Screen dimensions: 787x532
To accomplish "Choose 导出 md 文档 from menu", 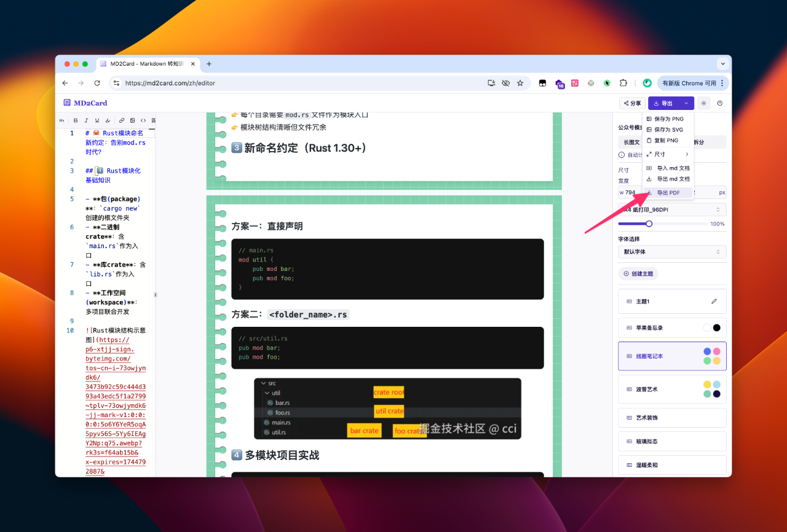I will point(668,179).
